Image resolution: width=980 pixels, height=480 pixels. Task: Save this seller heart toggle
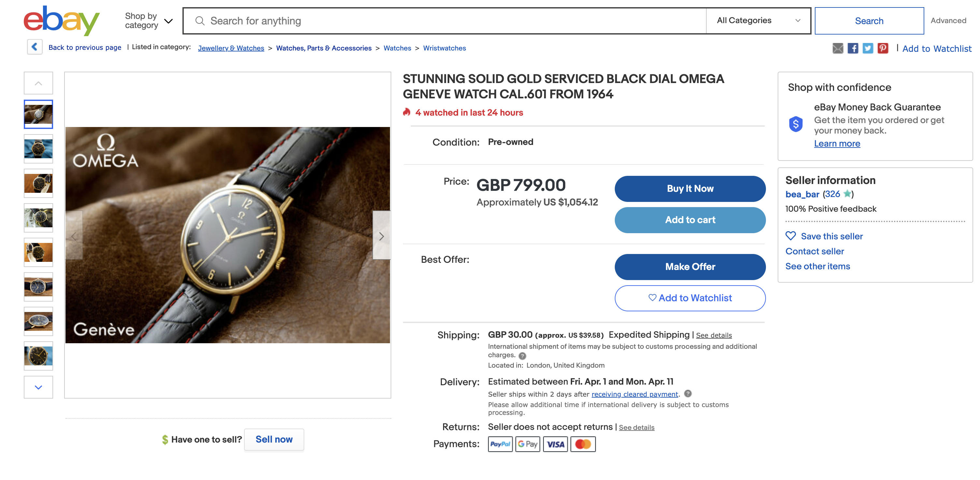coord(791,236)
